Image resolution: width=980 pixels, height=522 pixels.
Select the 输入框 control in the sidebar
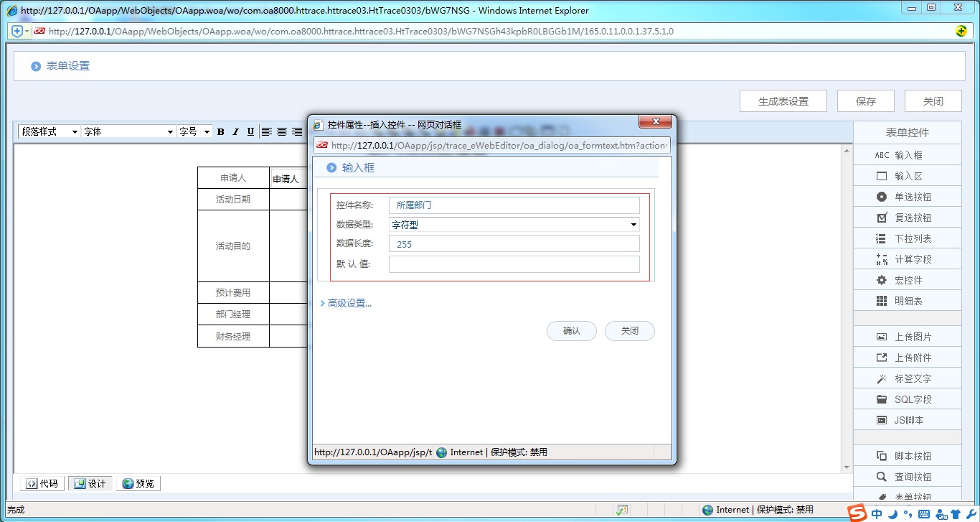pyautogui.click(x=907, y=154)
